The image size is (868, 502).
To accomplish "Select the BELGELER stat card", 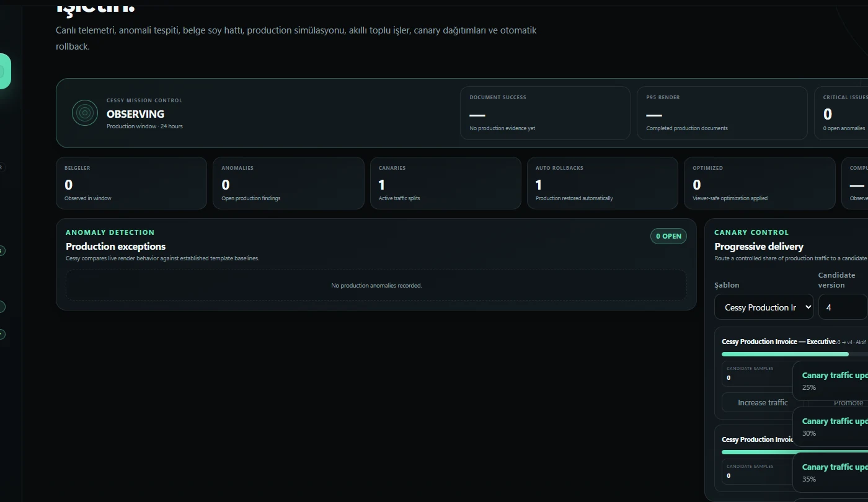I will click(131, 183).
